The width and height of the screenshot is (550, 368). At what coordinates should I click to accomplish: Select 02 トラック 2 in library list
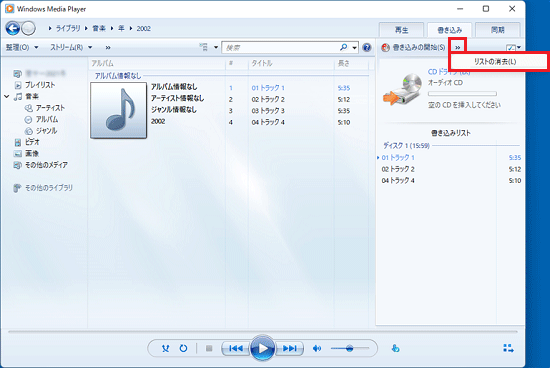tap(268, 99)
